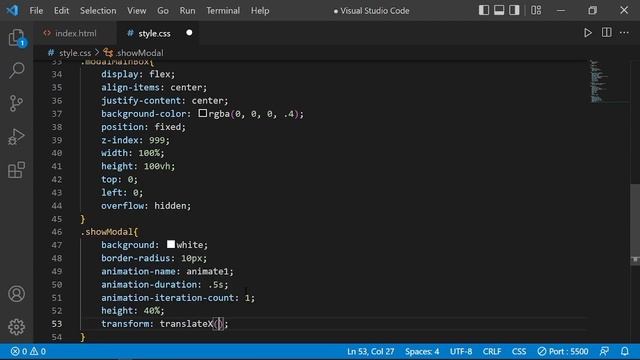Change language mode via CSS indicator

coord(519,351)
